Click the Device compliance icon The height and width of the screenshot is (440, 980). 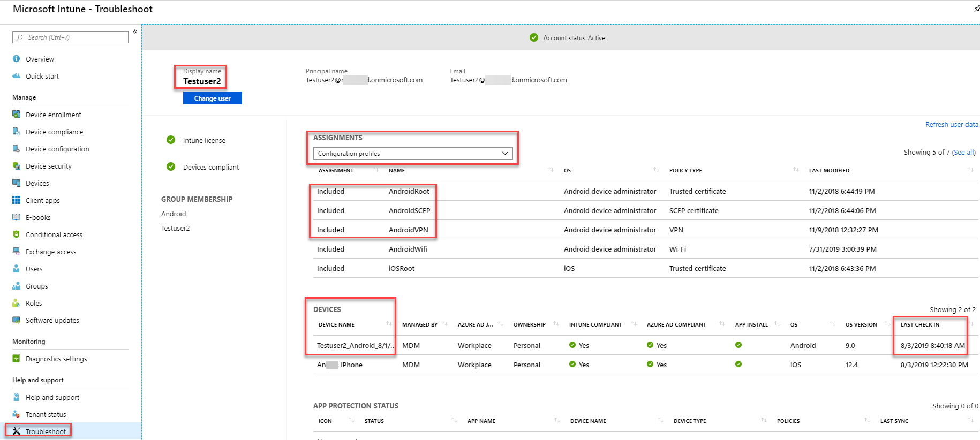point(17,132)
